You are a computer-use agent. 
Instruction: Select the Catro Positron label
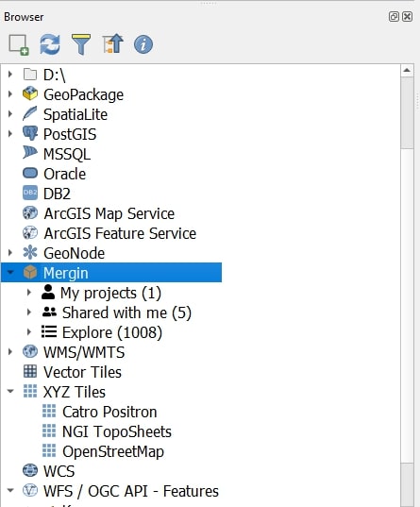tap(109, 412)
